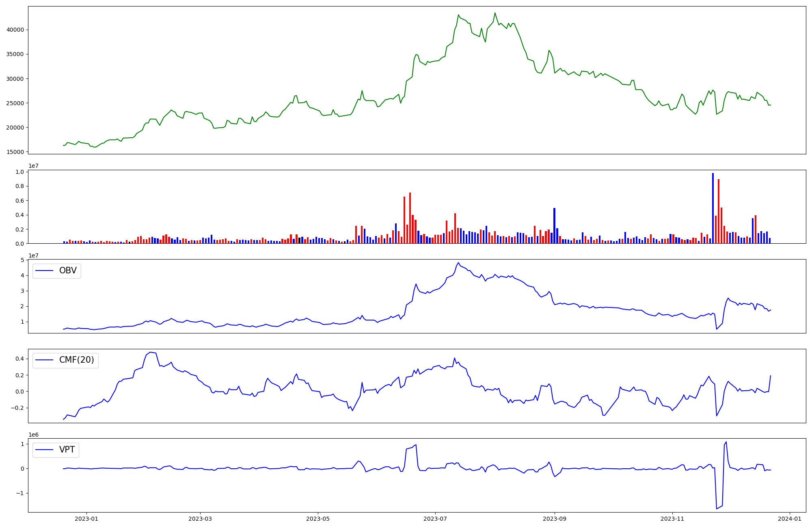Image resolution: width=812 pixels, height=528 pixels.
Task: Click the 2023-01 x-axis date label
Action: tap(86, 519)
